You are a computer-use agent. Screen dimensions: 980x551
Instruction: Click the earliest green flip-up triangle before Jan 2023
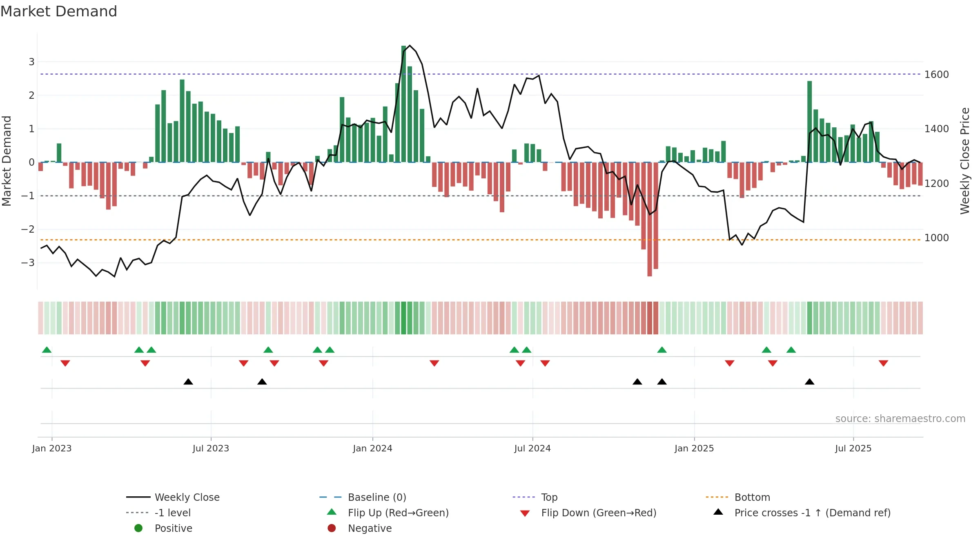point(47,350)
